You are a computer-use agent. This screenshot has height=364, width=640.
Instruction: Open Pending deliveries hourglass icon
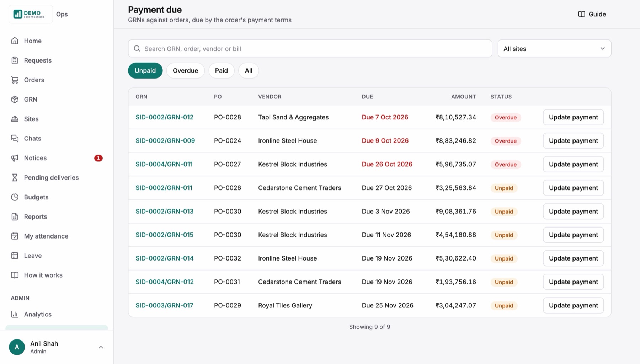tap(15, 178)
